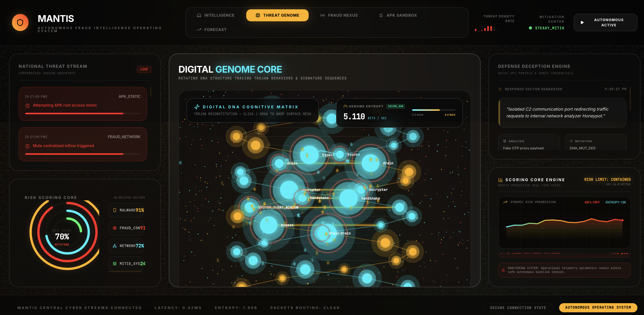Screen dimensions: 644x315
Task: Click the lightning icon beside Response Vector
Action: [500, 89]
